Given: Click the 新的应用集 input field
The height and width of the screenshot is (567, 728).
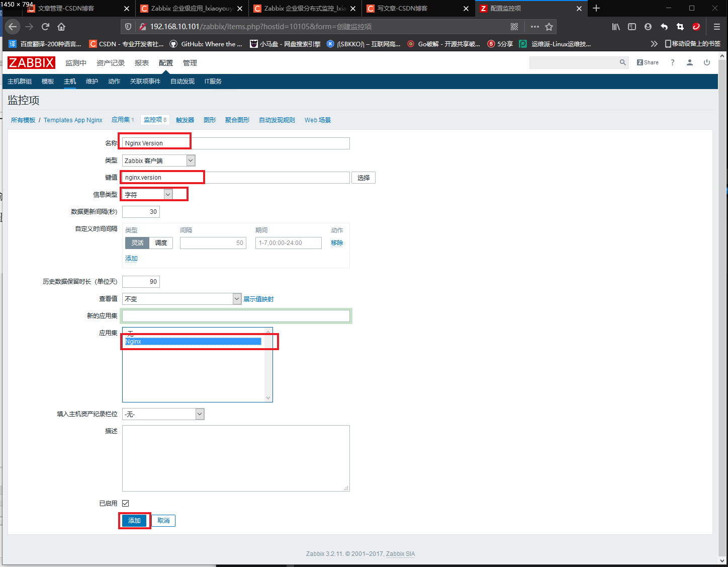Looking at the screenshot, I should 236,316.
